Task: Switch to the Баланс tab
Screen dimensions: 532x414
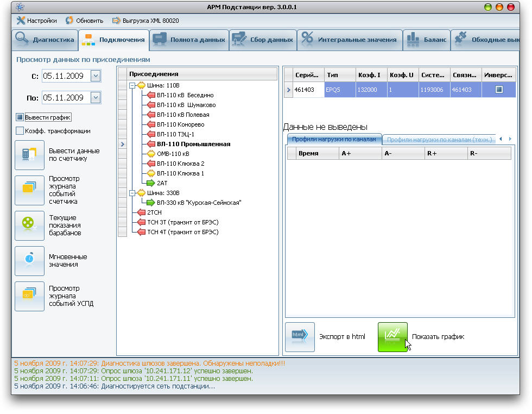Action: (x=427, y=40)
